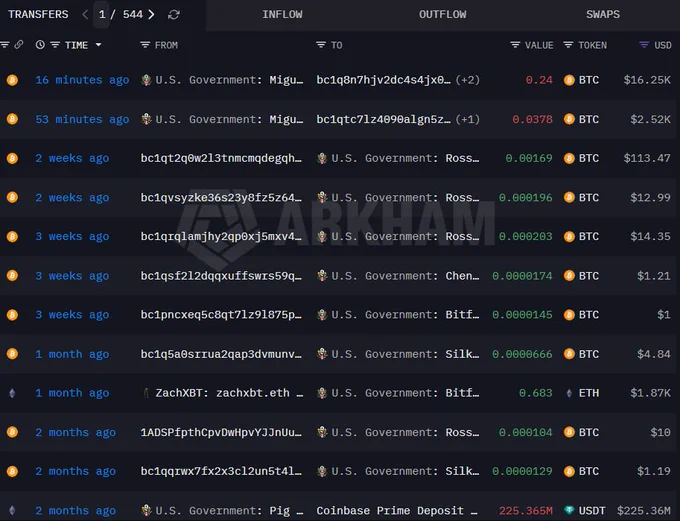The width and height of the screenshot is (680, 521).
Task: Expand the TIME sort dropdown arrow
Action: click(x=98, y=45)
